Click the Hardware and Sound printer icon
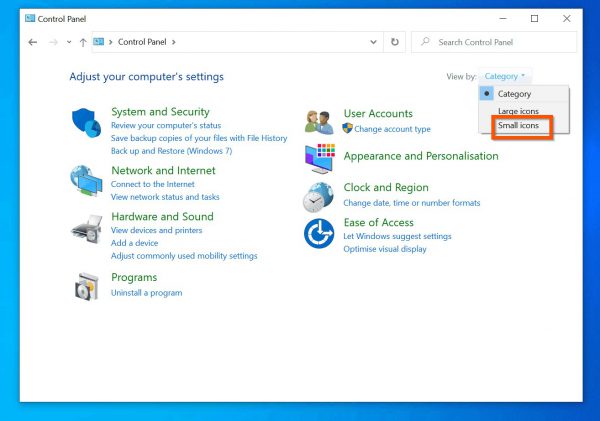Screen dimensions: 600x421 [87, 229]
